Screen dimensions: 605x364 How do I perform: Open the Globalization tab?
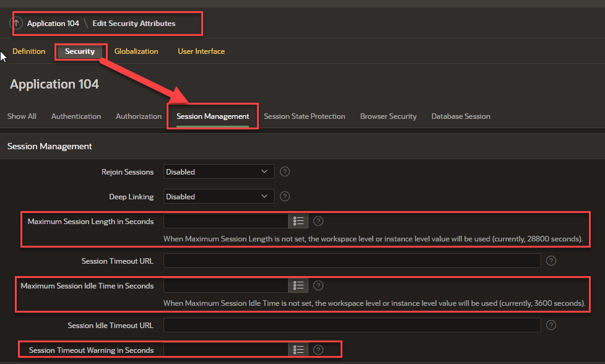pyautogui.click(x=136, y=51)
